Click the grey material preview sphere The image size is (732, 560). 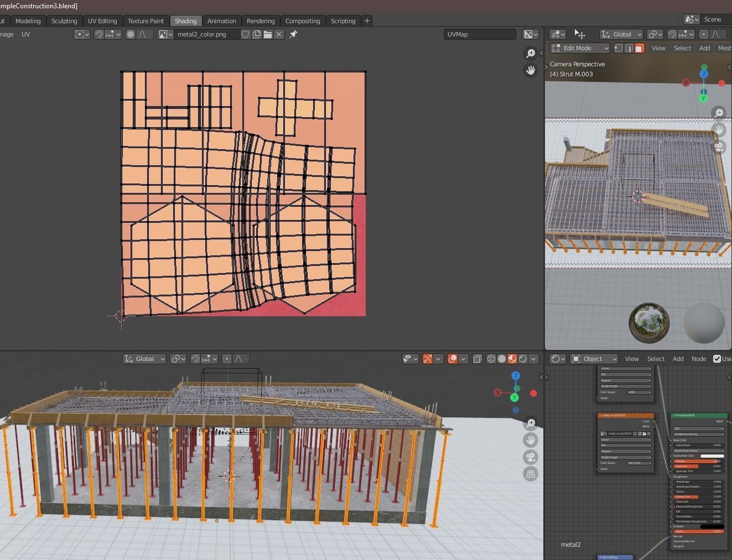coord(704,323)
